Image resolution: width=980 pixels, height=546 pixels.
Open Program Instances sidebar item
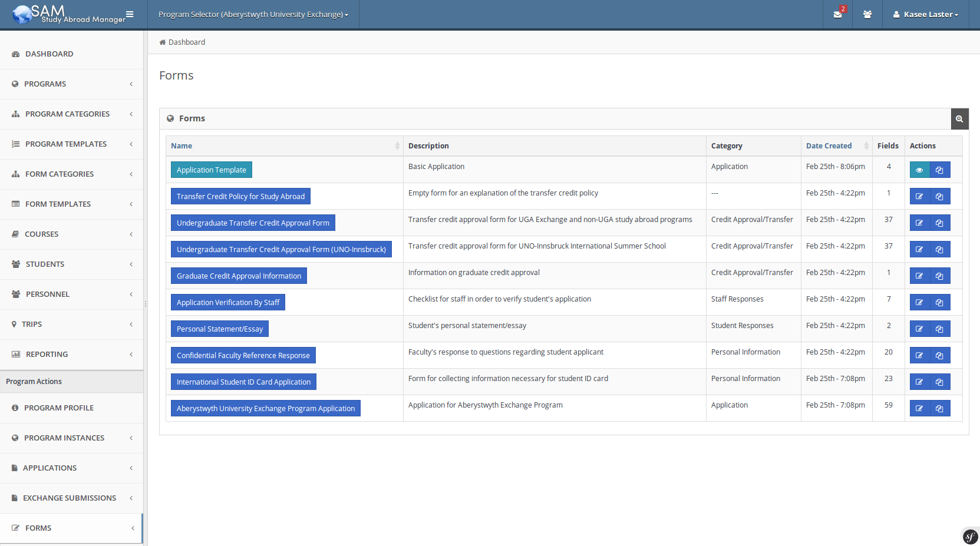point(71,438)
